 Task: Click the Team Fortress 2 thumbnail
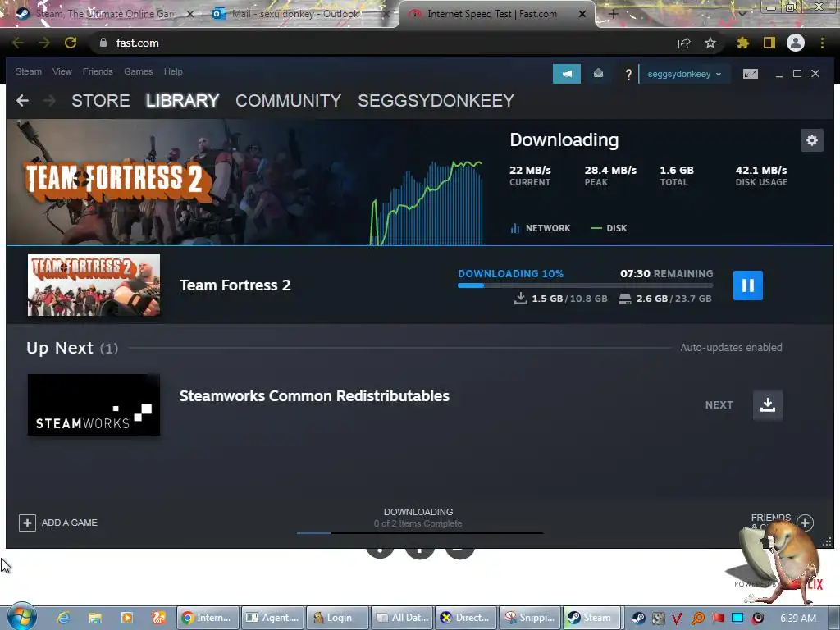coord(94,285)
